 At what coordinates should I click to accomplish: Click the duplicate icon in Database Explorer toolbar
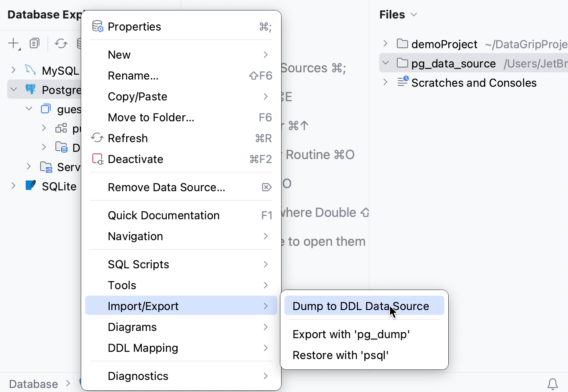point(35,43)
